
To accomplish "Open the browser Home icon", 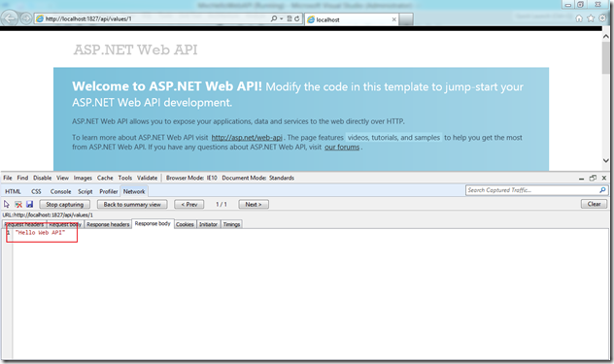I will click(579, 18).
